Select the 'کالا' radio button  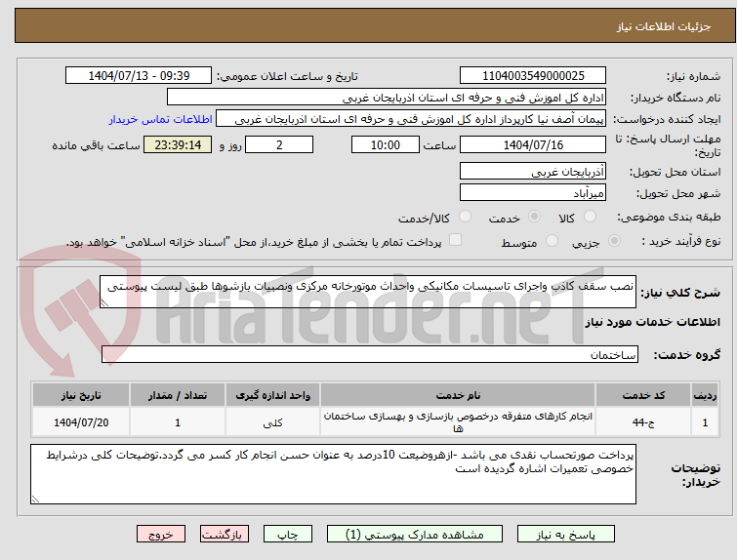590,217
